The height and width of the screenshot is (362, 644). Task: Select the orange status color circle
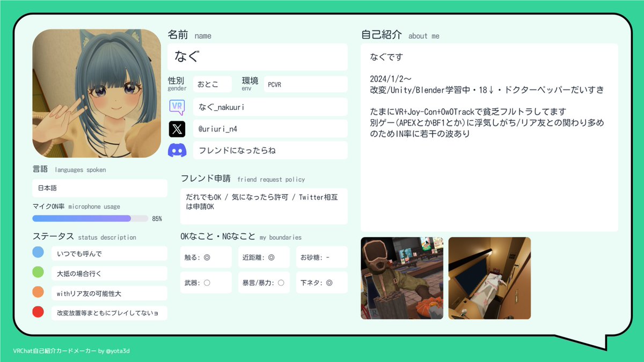[38, 292]
